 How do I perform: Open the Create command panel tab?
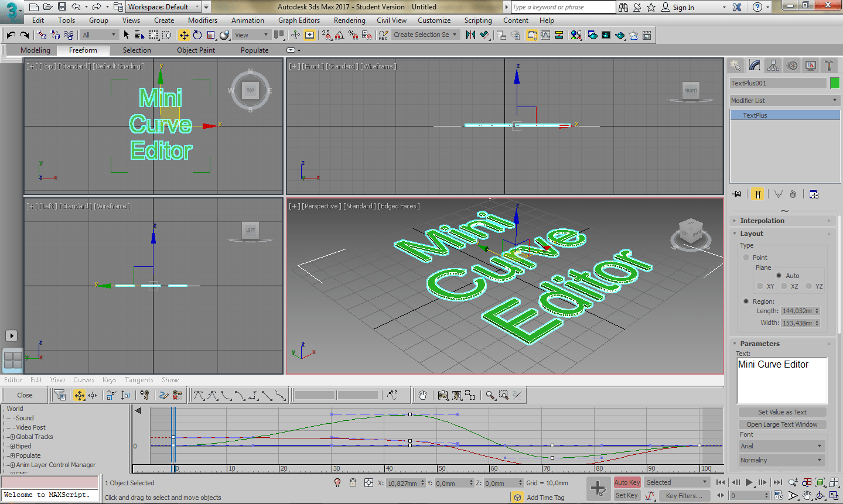[736, 66]
